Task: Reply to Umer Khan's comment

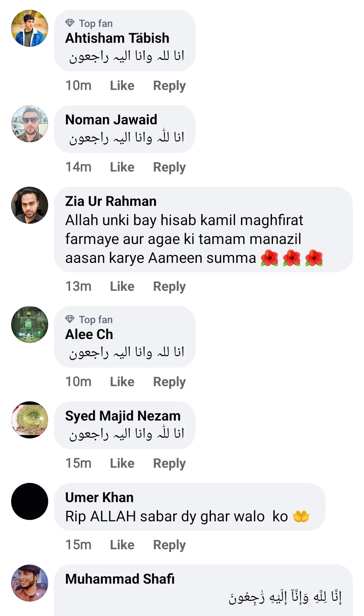Action: pyautogui.click(x=169, y=545)
